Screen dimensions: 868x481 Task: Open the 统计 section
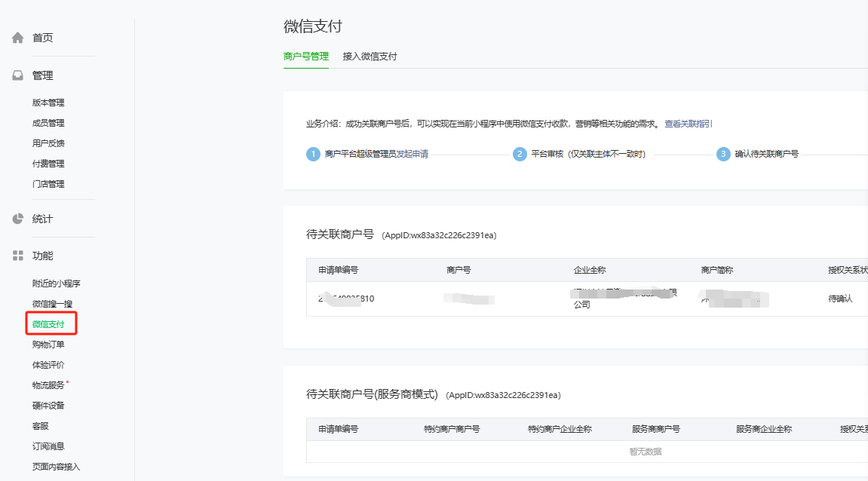(x=43, y=219)
